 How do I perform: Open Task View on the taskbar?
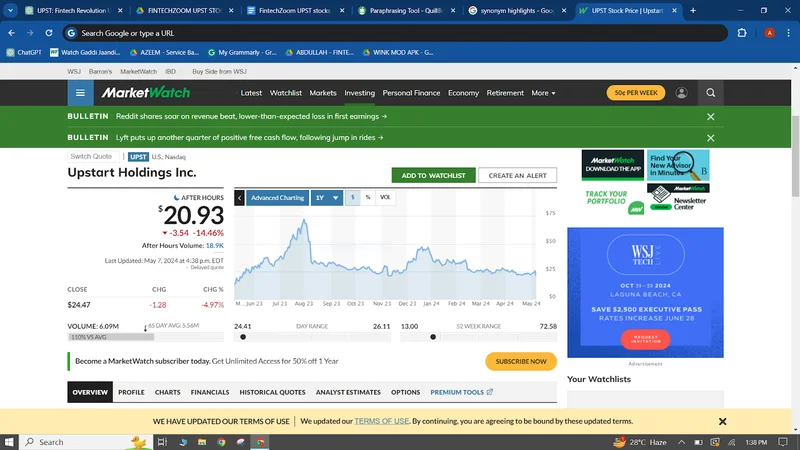click(x=162, y=442)
